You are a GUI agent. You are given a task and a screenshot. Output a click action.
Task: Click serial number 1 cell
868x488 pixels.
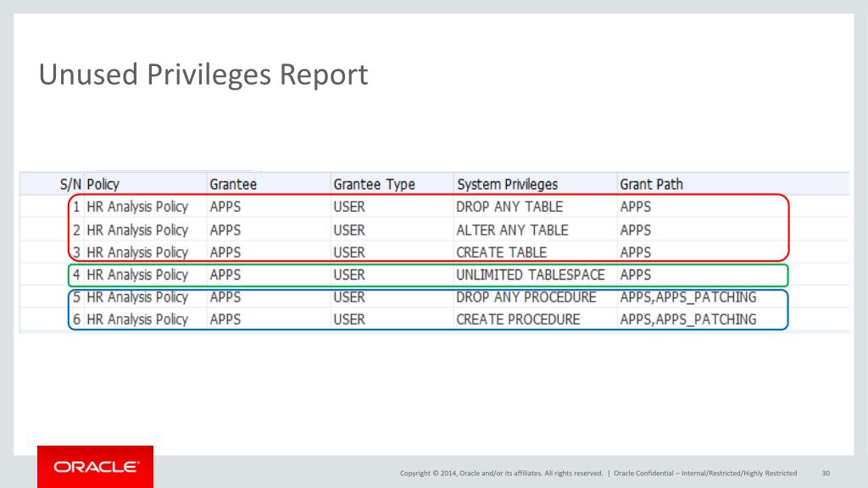[x=76, y=207]
